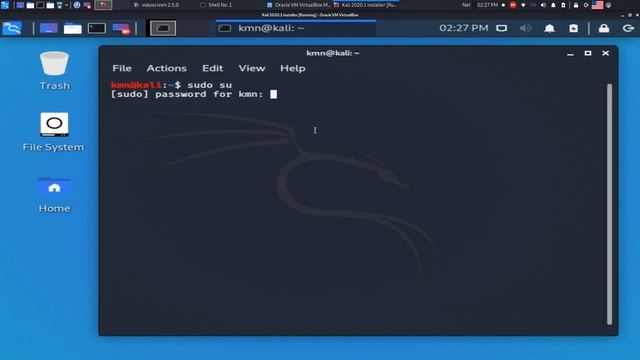
Task: Click the volume speaker icon in guest panel
Action: (526, 28)
